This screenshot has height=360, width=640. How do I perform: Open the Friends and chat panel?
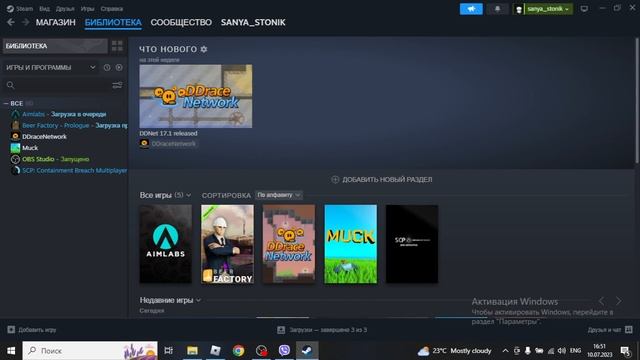coord(610,329)
